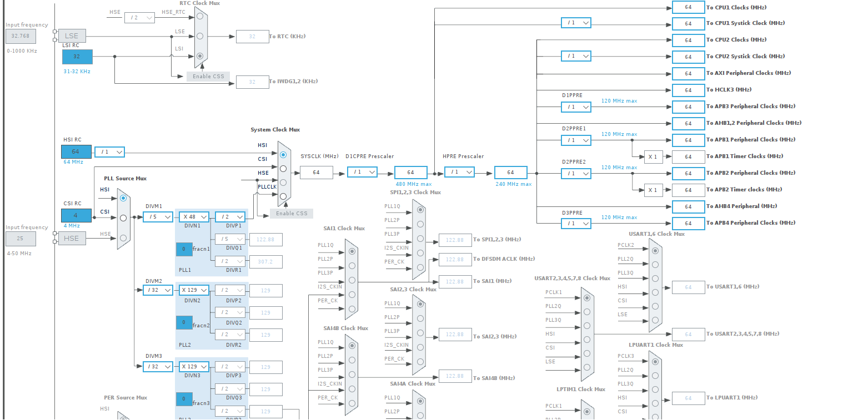This screenshot has width=868, height=420.
Task: Open the HPRE Prescaler dropdown
Action: pos(459,172)
